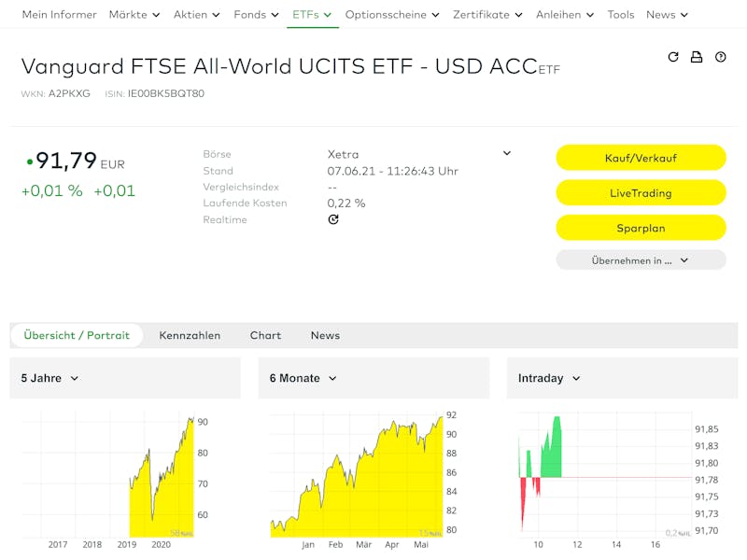Image resolution: width=747 pixels, height=560 pixels.
Task: Select the Übersicht / Portrait tab
Action: (x=77, y=335)
